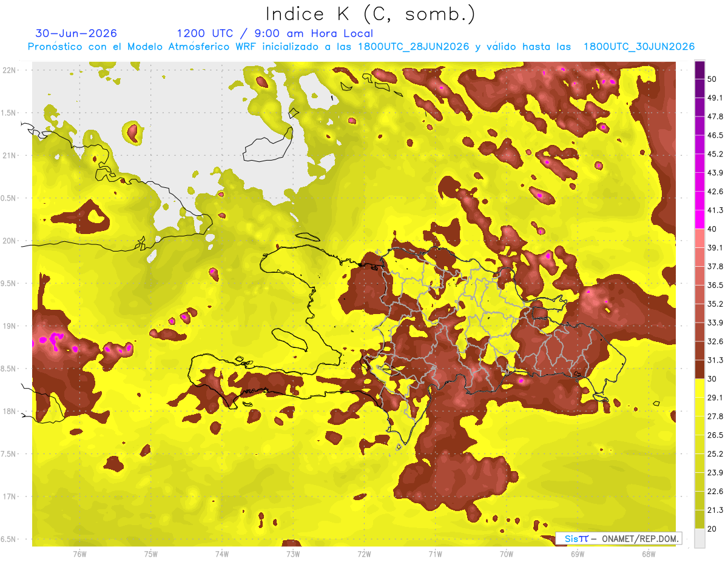Click the '76W' longitude label
The width and height of the screenshot is (728, 562).
[79, 554]
